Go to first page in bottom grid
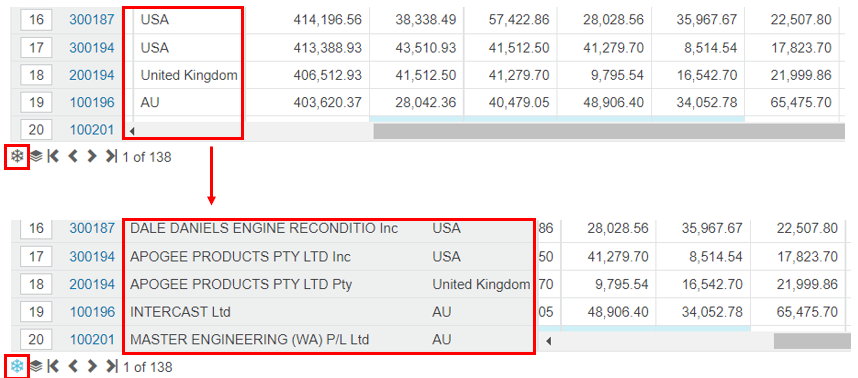The width and height of the screenshot is (858, 378). (54, 366)
